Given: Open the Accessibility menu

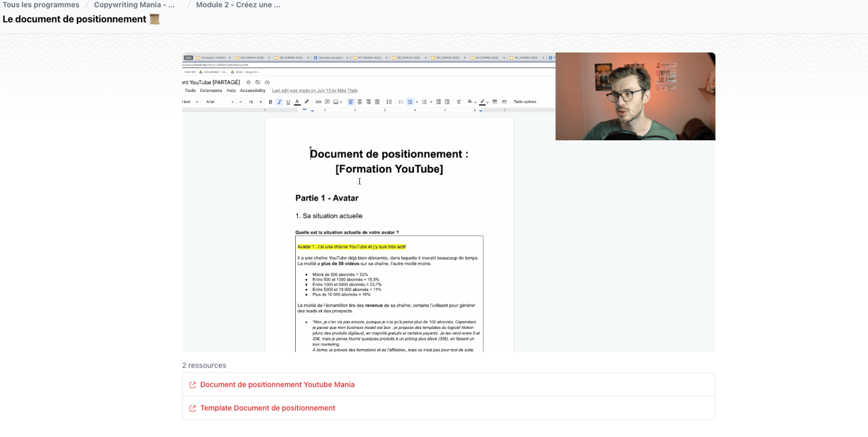Looking at the screenshot, I should [x=252, y=91].
